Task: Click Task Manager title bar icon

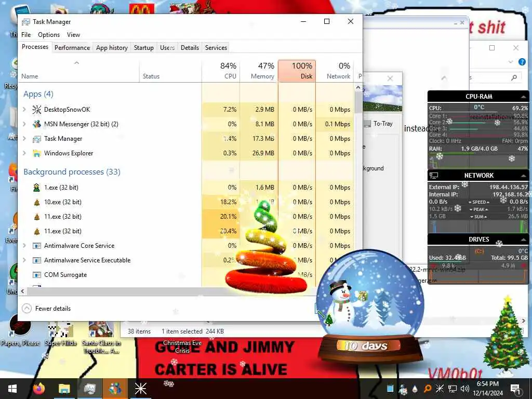Action: click(26, 22)
